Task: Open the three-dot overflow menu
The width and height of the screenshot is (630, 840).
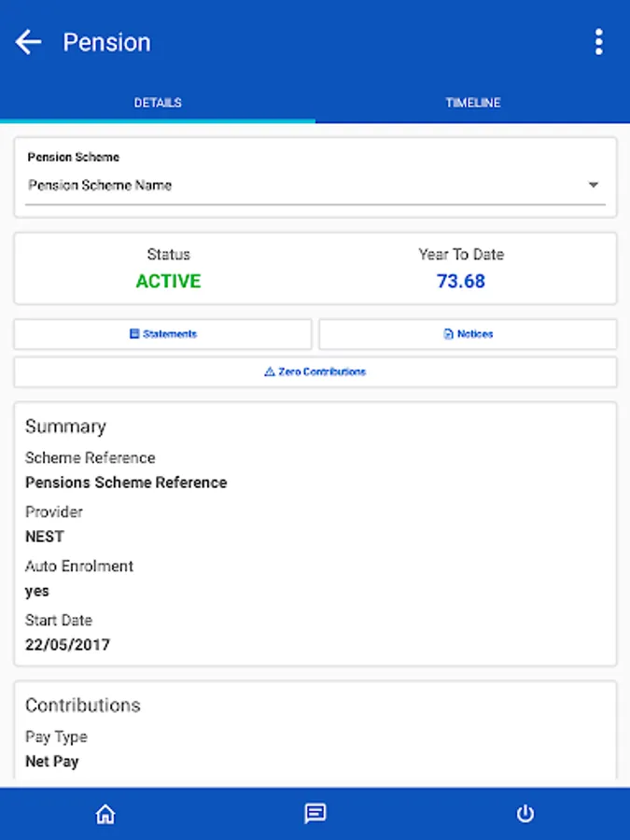Action: point(598,42)
